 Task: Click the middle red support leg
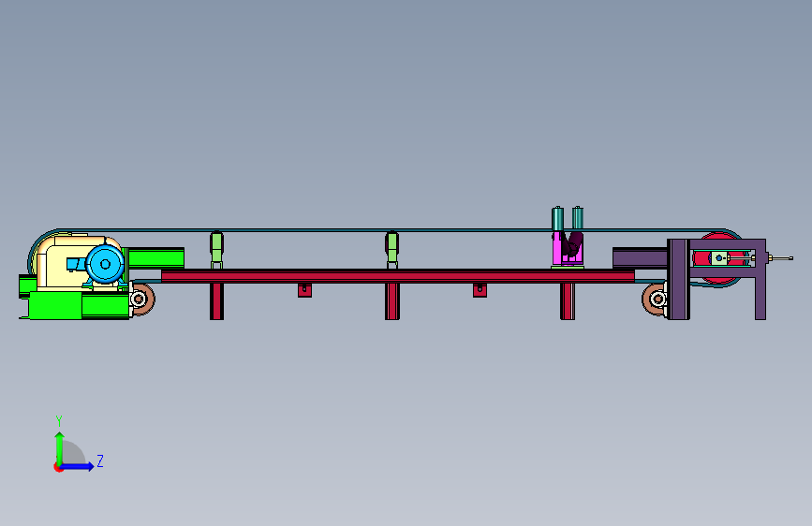pyautogui.click(x=392, y=301)
